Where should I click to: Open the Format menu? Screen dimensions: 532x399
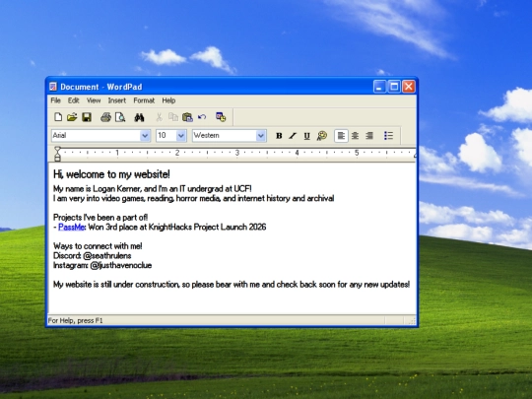144,100
